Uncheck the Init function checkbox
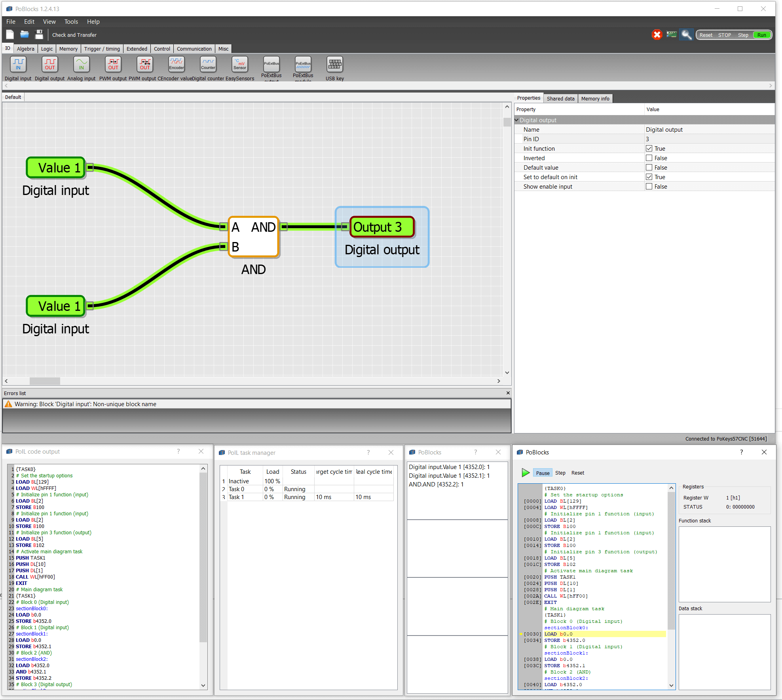The width and height of the screenshot is (782, 700). point(649,148)
